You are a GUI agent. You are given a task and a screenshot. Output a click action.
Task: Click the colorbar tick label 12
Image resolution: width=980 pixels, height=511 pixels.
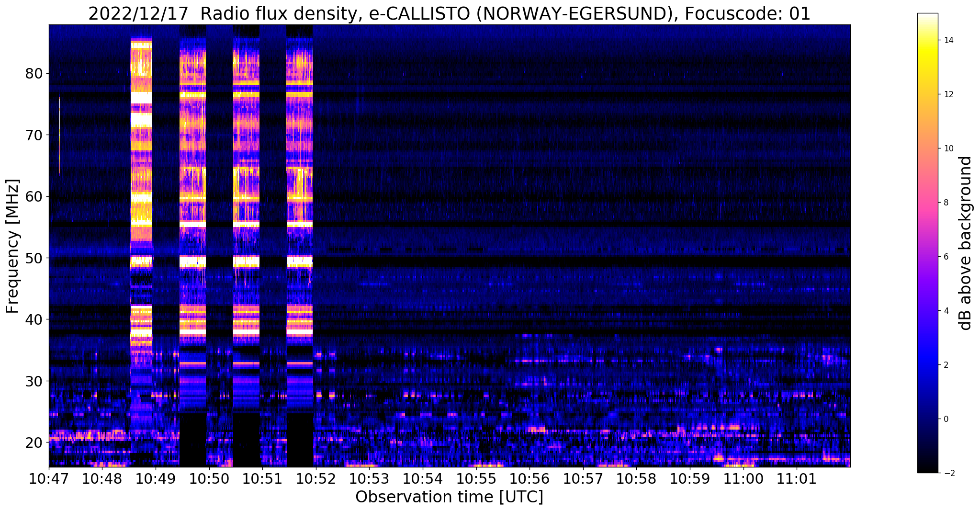pos(948,94)
